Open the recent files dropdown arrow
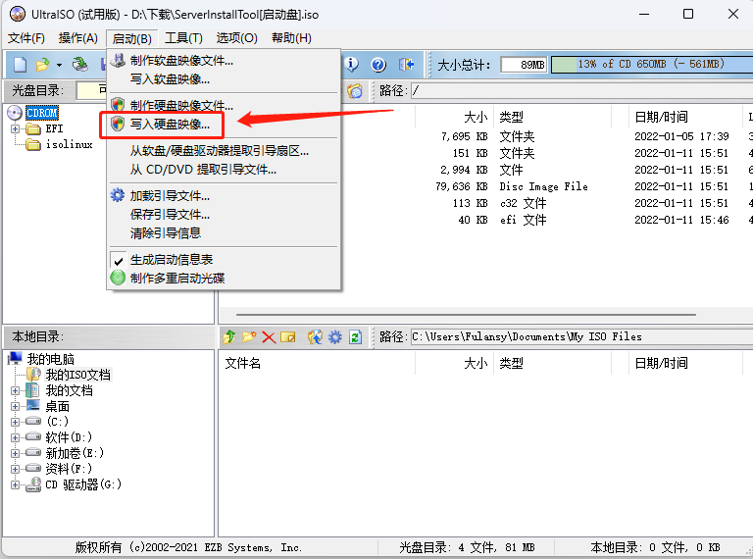The width and height of the screenshot is (753, 560). coord(59,65)
